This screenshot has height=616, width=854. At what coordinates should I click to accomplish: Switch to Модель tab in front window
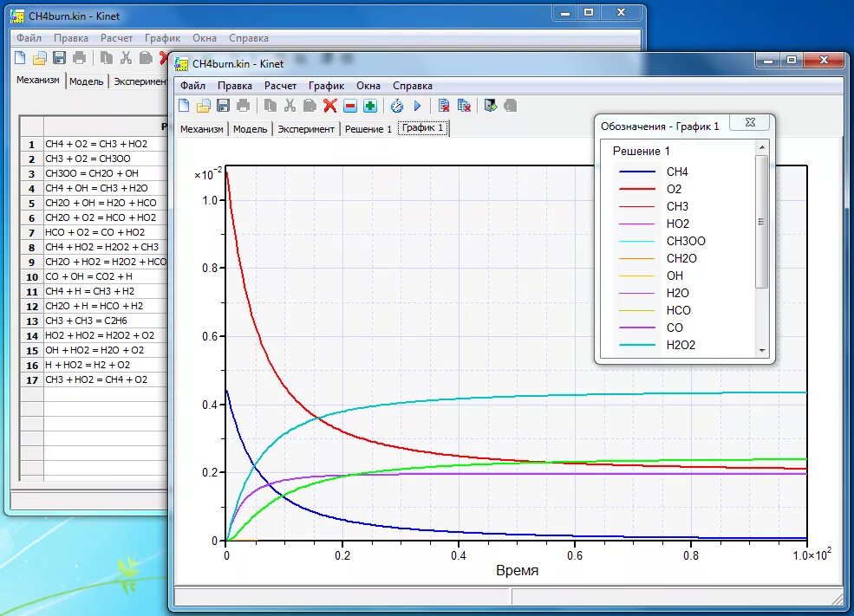coord(250,129)
